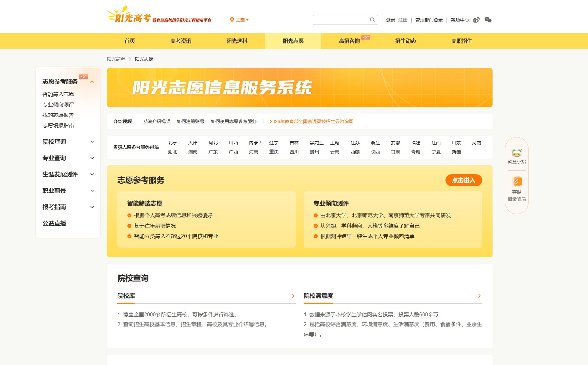Expand the 院校查询 sidebar section
Screen dimensions: 588x365
click(x=92, y=142)
